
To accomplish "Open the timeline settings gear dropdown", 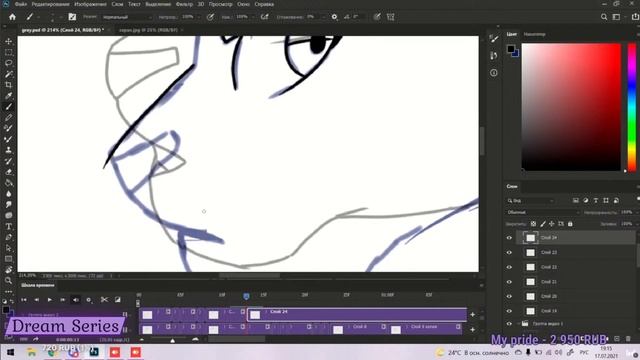I will pyautogui.click(x=89, y=300).
